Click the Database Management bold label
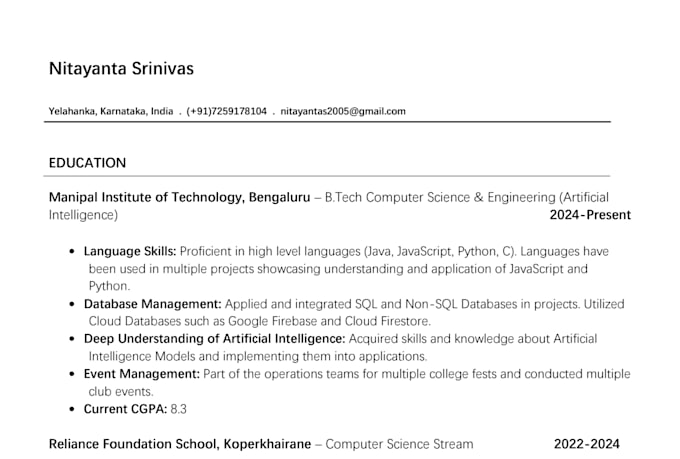This screenshot has width=680, height=459. pyautogui.click(x=153, y=304)
